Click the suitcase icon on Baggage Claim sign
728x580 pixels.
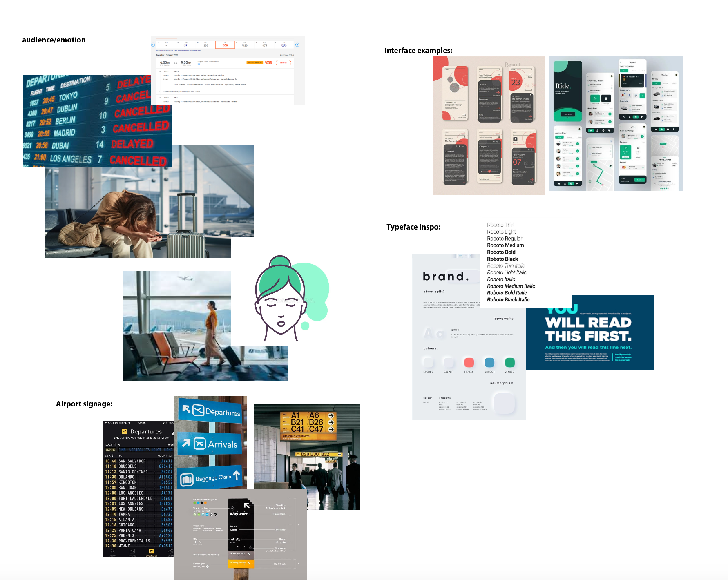click(x=187, y=480)
